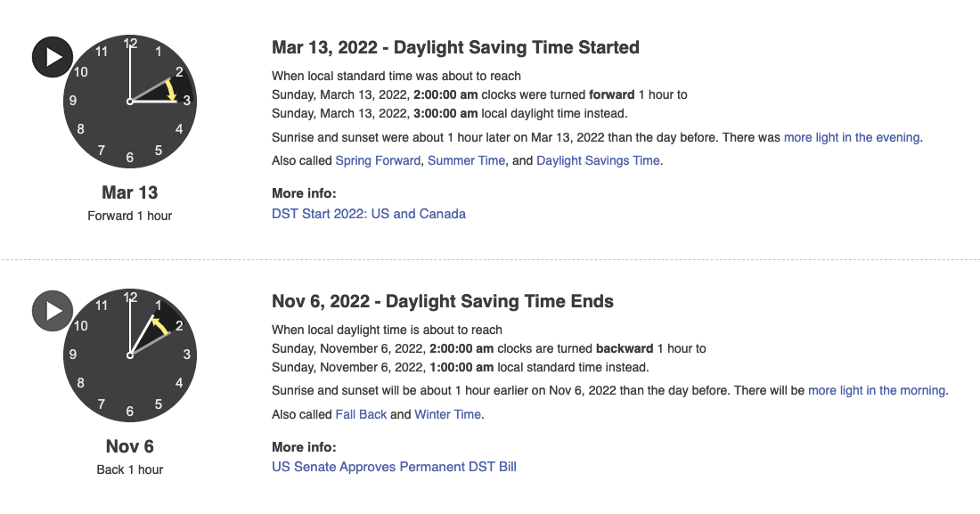Click the November 6 clock illustration

(130, 355)
